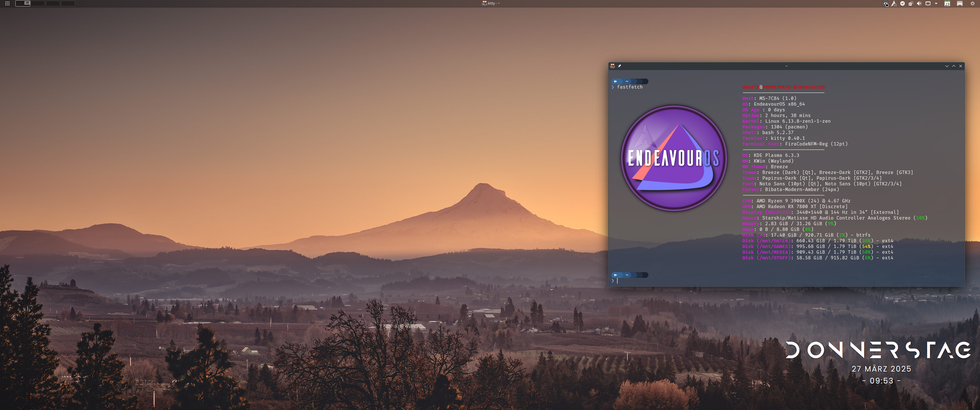Open the power/session menu icon
The image size is (980, 410).
point(972,3)
